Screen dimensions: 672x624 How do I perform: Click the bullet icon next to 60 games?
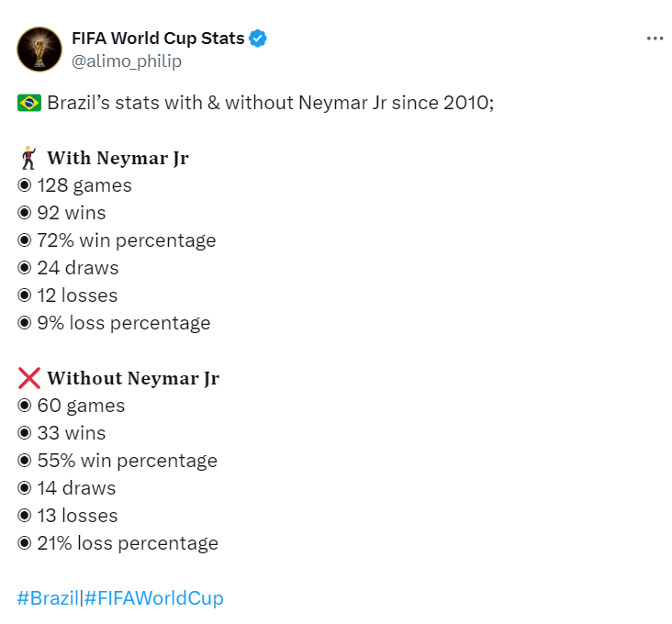tap(24, 406)
